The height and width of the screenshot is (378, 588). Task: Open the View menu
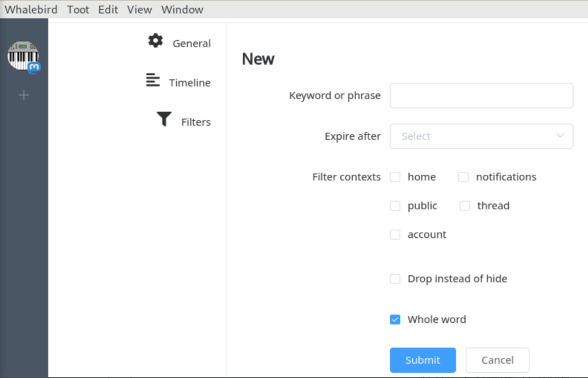pos(140,10)
